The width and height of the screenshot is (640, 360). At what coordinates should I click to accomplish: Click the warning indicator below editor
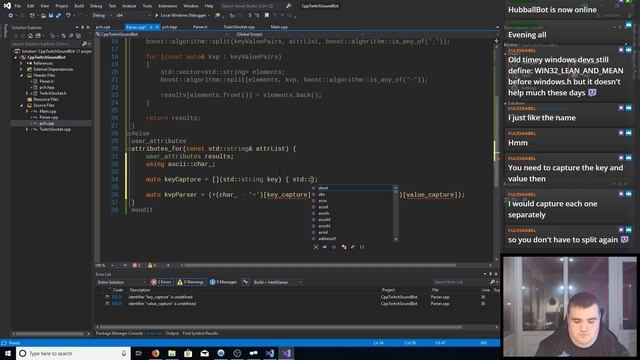[151, 265]
